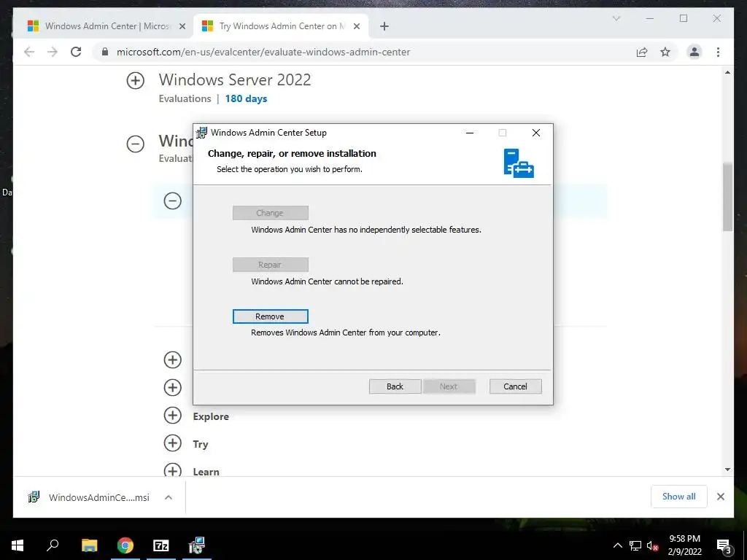Image resolution: width=747 pixels, height=560 pixels.
Task: Expand the first plus item above Explore
Action: point(172,359)
